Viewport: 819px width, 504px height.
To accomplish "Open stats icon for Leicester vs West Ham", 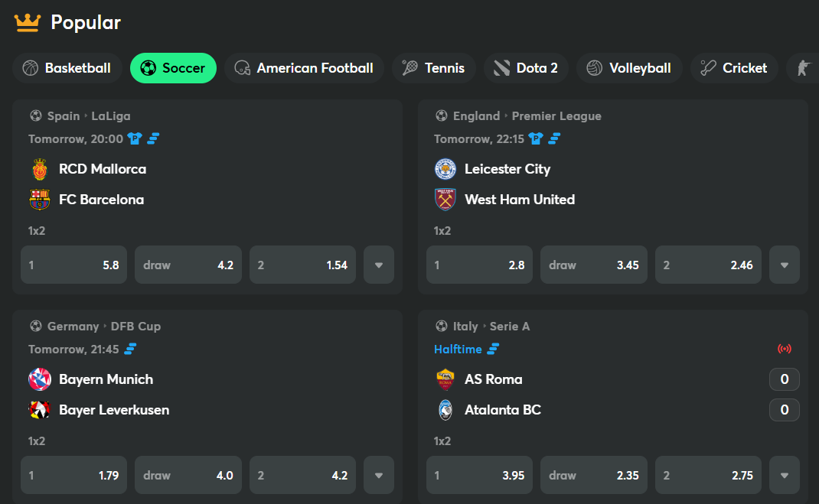I will click(x=555, y=138).
